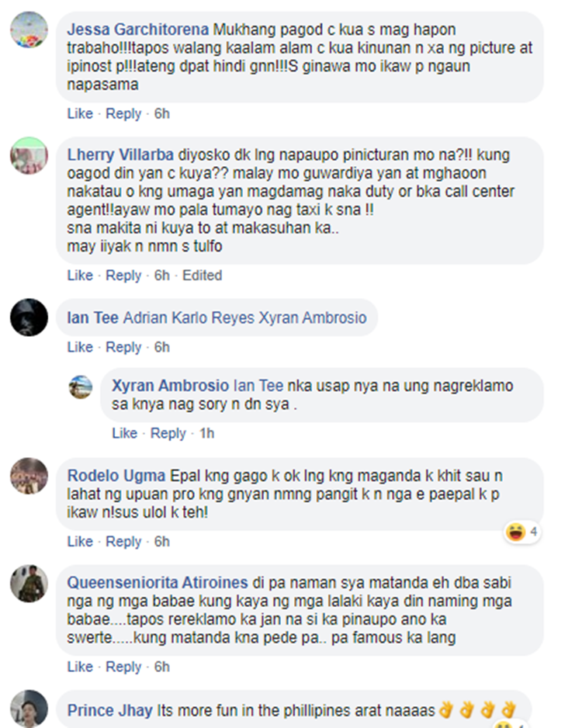
Task: Open Jessa Garchitorena's profile picture
Action: tap(29, 30)
